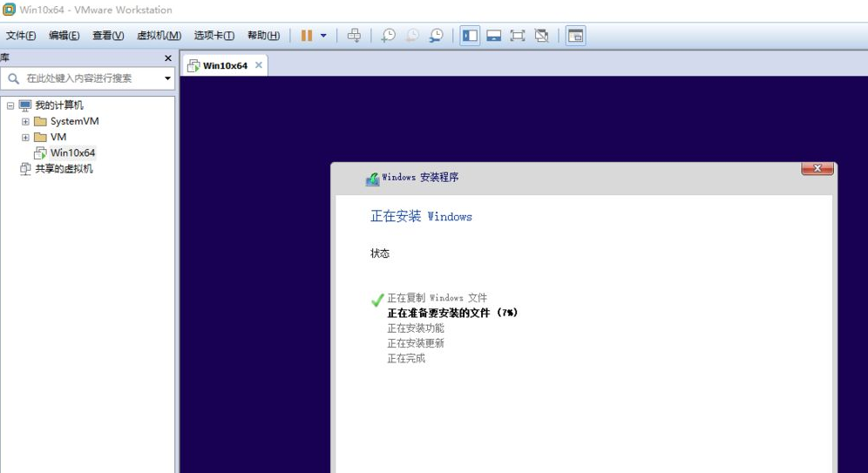Enter full screen mode
The width and height of the screenshot is (868, 473).
tap(518, 36)
